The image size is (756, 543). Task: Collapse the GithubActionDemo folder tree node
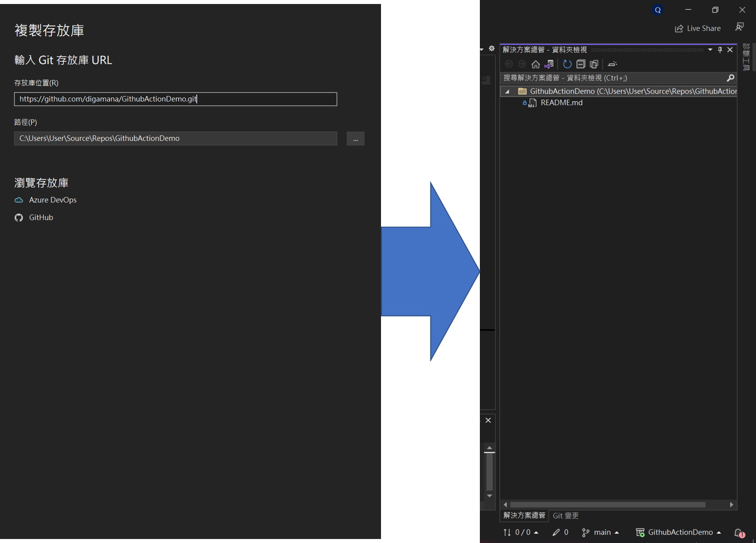pos(507,91)
